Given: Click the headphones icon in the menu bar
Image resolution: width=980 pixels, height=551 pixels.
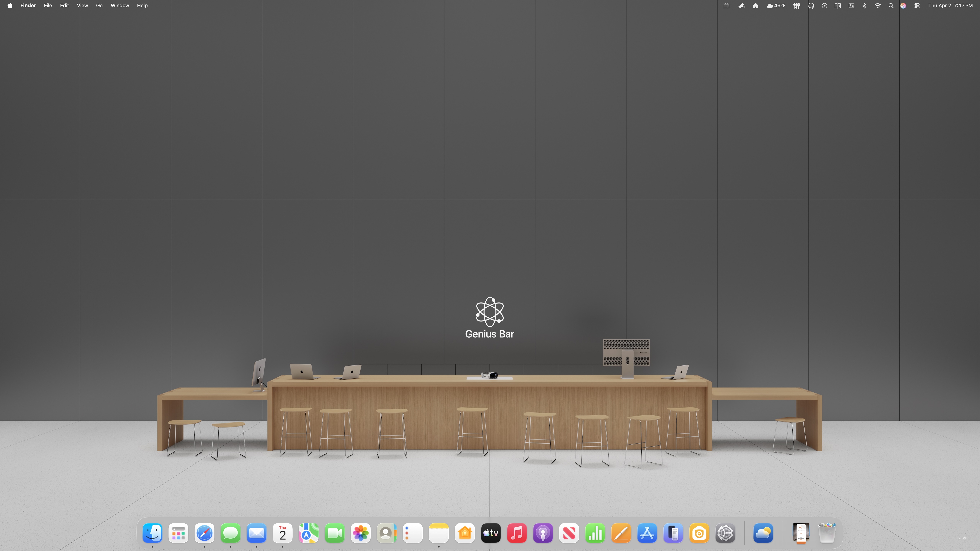Looking at the screenshot, I should pyautogui.click(x=811, y=6).
